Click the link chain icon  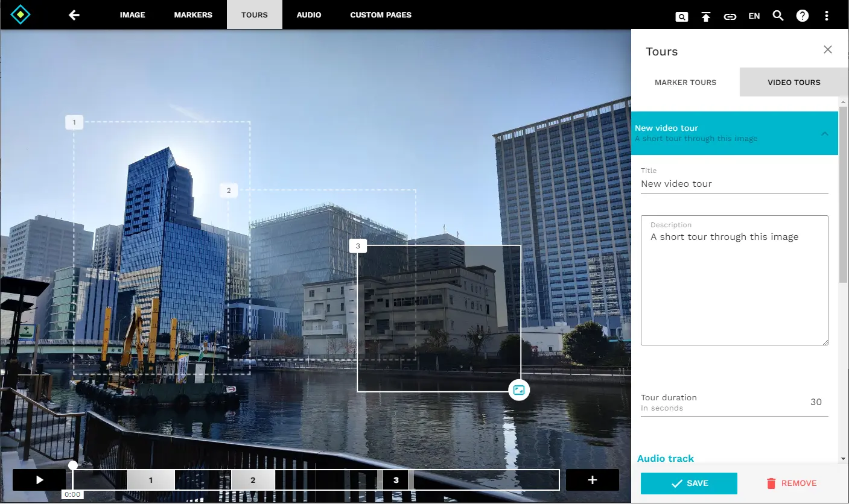[x=730, y=16]
